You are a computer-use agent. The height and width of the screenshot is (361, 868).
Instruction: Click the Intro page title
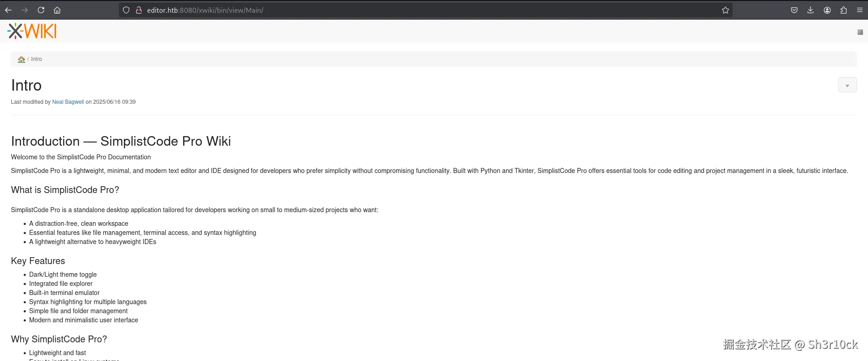pos(26,86)
